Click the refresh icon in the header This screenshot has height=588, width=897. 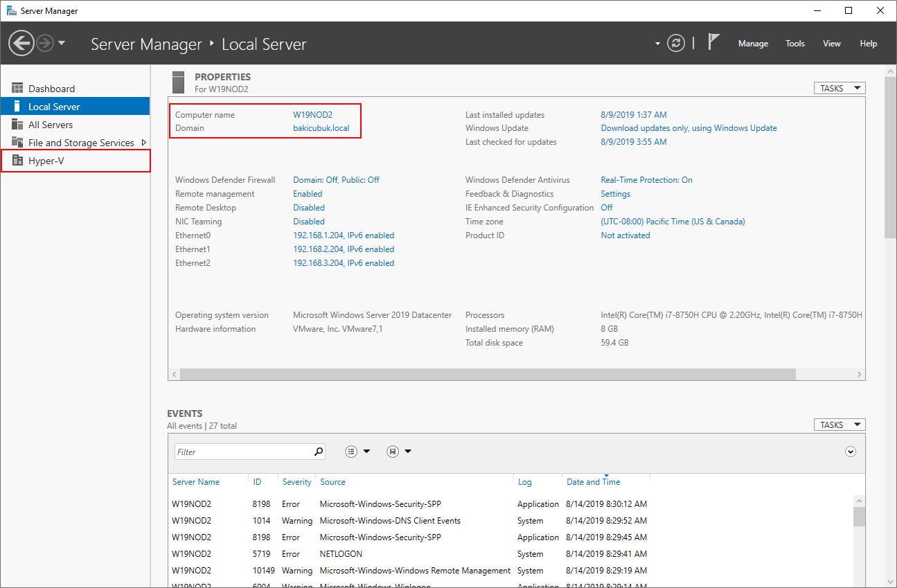675,43
